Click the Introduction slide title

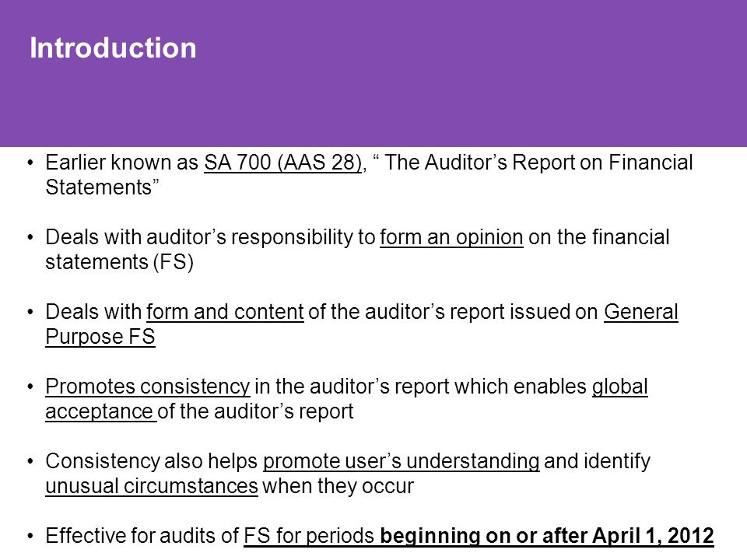click(113, 48)
